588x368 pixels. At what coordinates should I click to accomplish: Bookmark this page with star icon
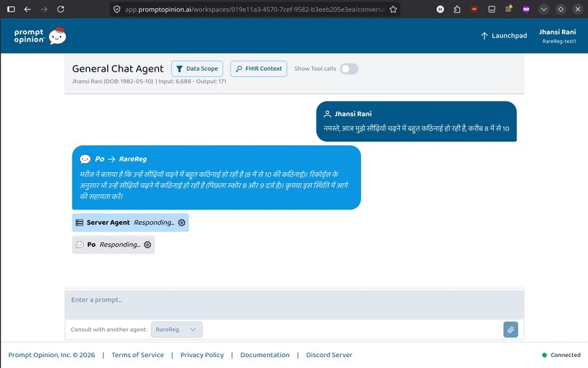(x=393, y=9)
